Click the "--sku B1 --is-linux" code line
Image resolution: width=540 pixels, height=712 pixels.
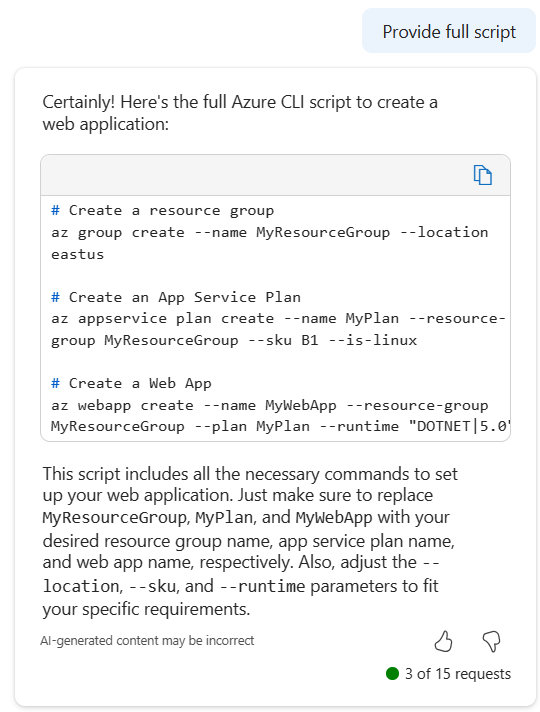coord(234,341)
